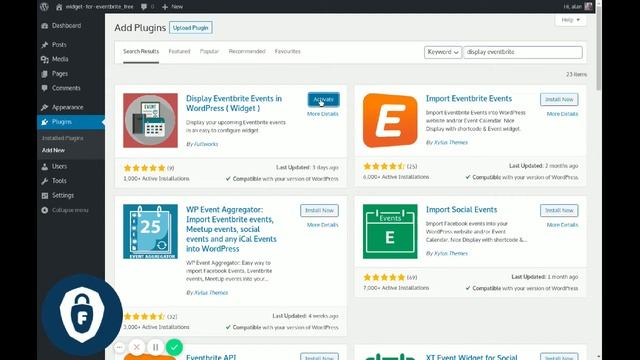The image size is (640, 360).
Task: Open More Details for Import Eventbrite Events
Action: pyautogui.click(x=562, y=114)
